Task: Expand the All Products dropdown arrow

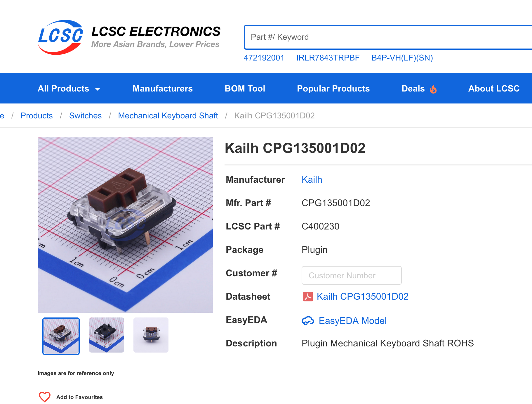Action: (x=98, y=89)
